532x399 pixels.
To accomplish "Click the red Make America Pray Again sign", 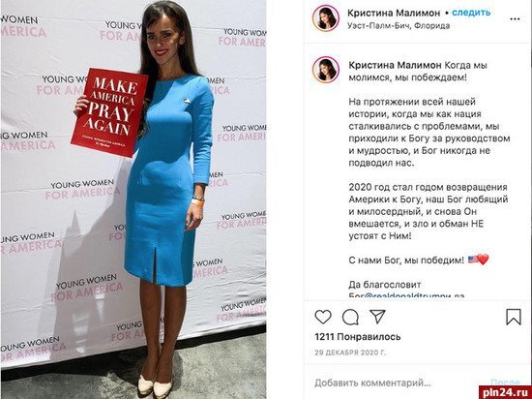I will 109,112.
